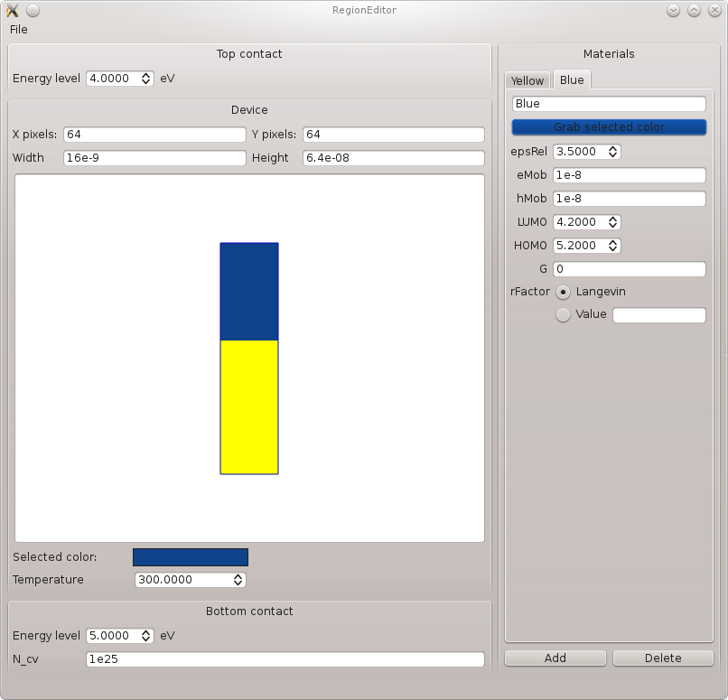Image resolution: width=728 pixels, height=700 pixels.
Task: Click the X11 application icon in title bar
Action: [x=13, y=11]
